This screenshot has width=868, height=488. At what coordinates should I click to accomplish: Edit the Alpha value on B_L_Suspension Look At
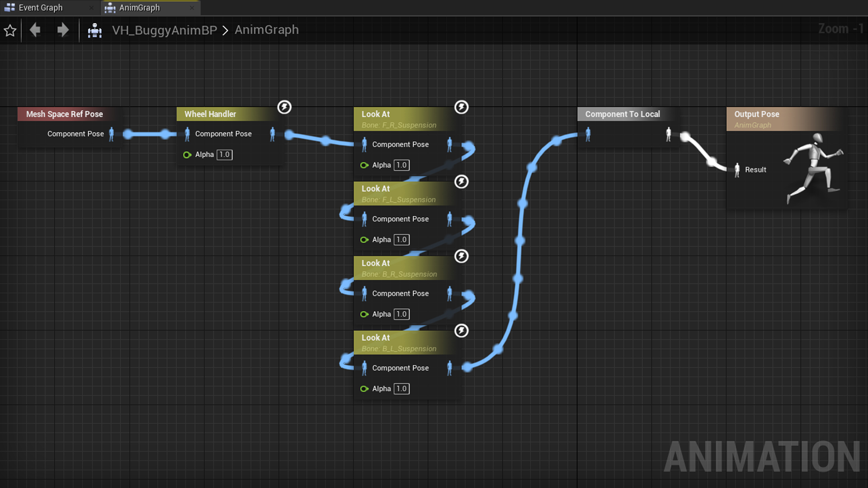[x=401, y=389]
